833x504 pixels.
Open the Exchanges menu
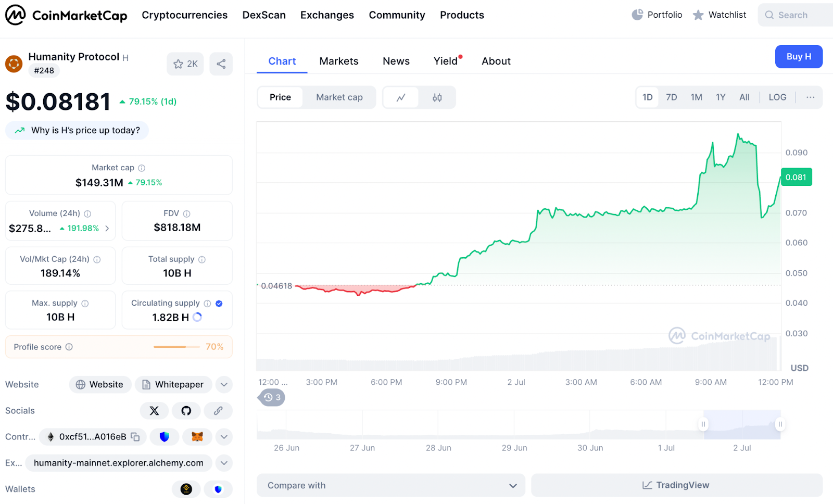327,15
